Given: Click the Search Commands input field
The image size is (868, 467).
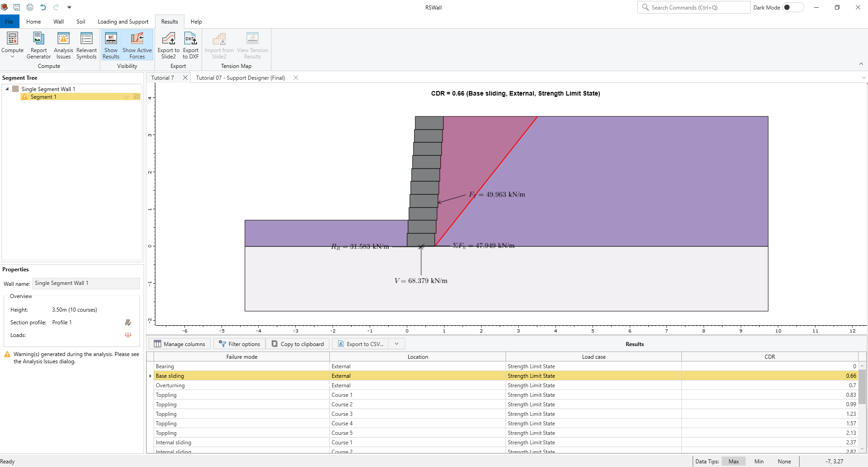Looking at the screenshot, I should pos(694,7).
